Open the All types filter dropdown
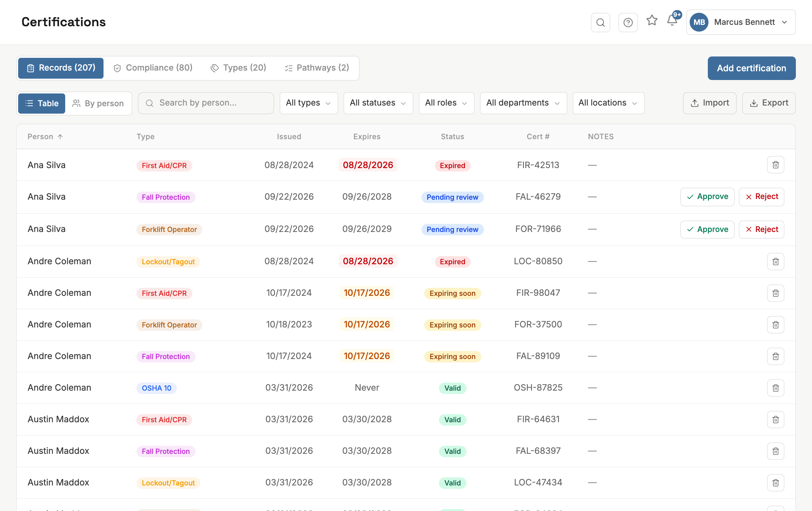The height and width of the screenshot is (511, 812). (x=308, y=103)
